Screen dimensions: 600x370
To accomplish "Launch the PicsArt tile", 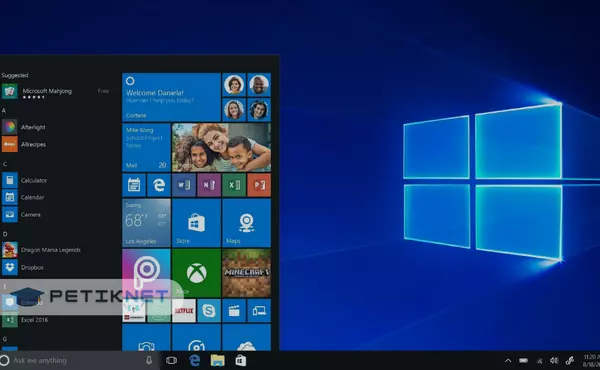I will 146,273.
